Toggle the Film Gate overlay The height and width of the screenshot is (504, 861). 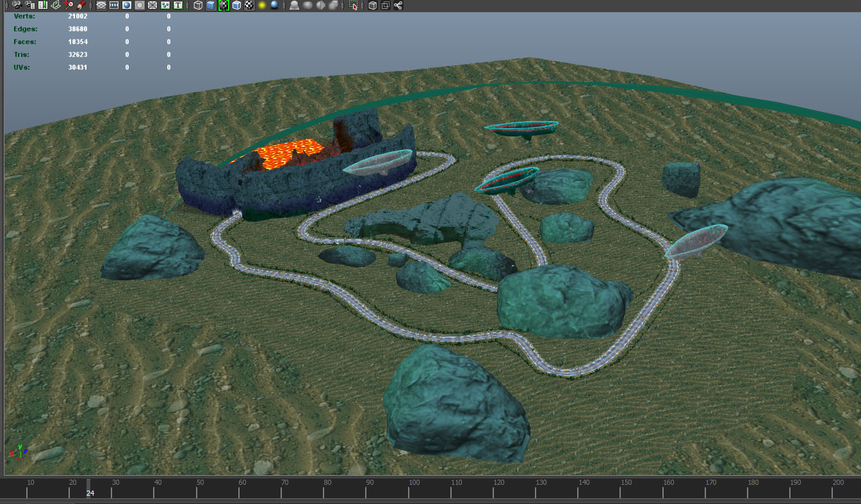[x=114, y=5]
